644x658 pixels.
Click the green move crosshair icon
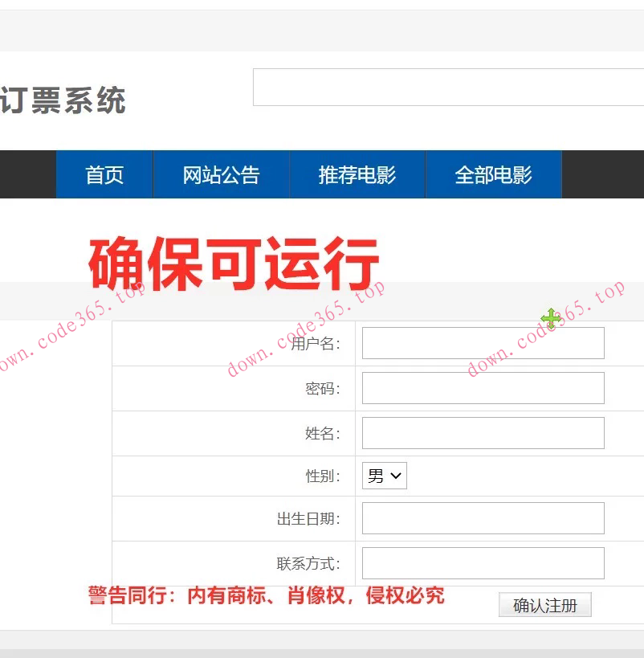(x=551, y=319)
